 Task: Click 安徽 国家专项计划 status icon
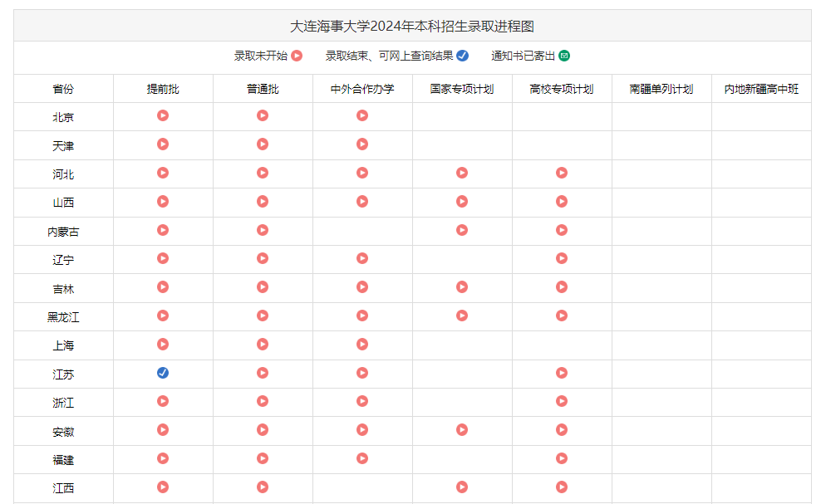(x=462, y=430)
